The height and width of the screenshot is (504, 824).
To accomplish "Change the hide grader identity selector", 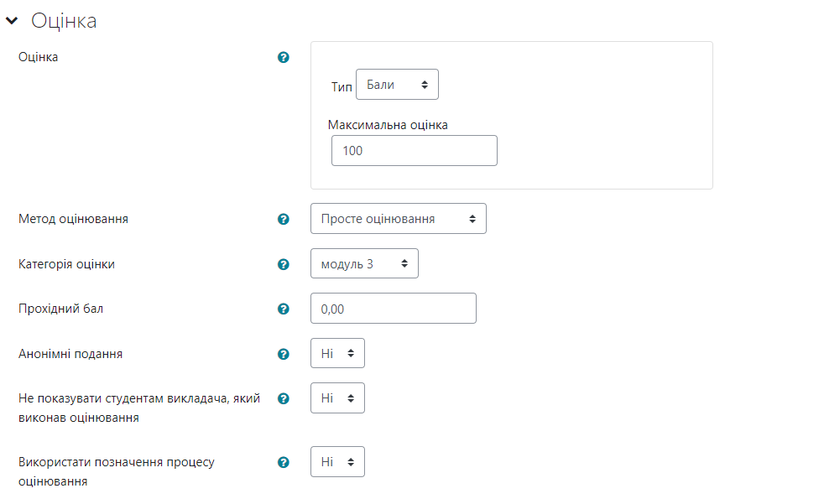I will [337, 398].
